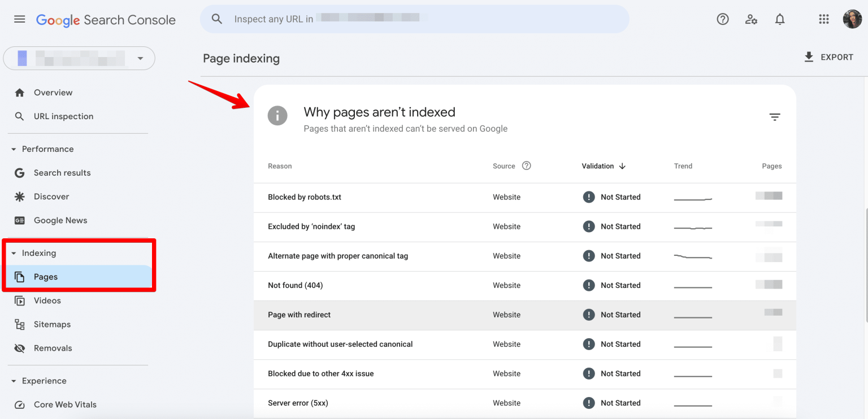This screenshot has width=868, height=419.
Task: Open the 'Blocked by robots.txt' row
Action: click(x=305, y=197)
